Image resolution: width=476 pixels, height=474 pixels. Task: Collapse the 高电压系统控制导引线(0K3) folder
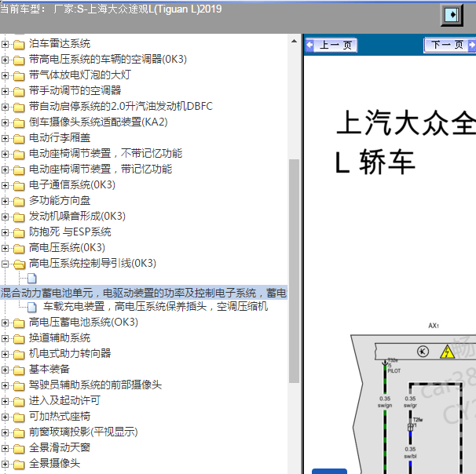pos(5,264)
